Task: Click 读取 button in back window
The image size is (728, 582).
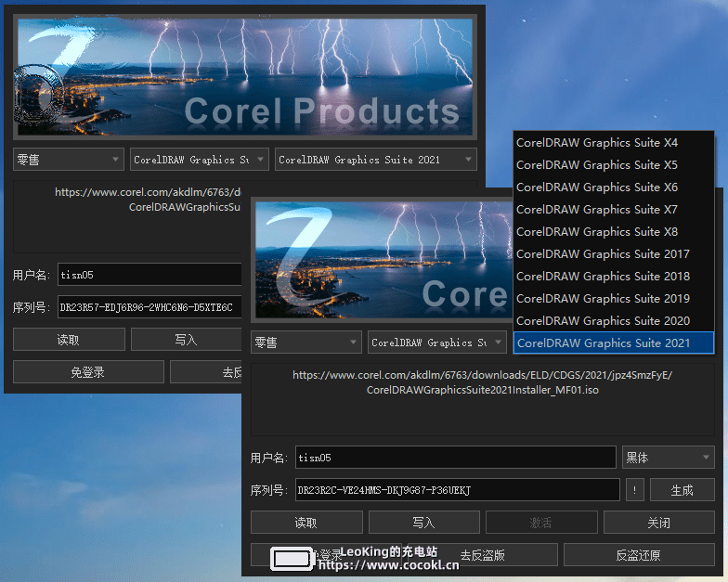Action: [69, 340]
